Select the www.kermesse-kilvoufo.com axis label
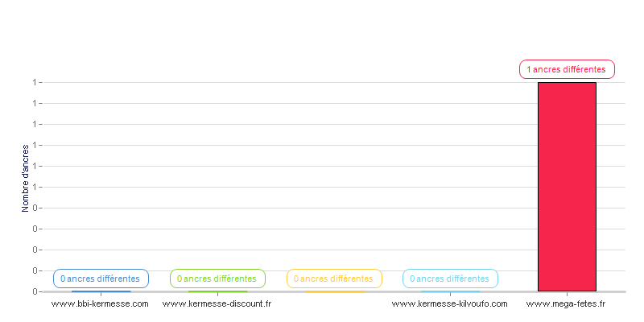Image resolution: width=644 pixels, height=322 pixels. (450, 304)
